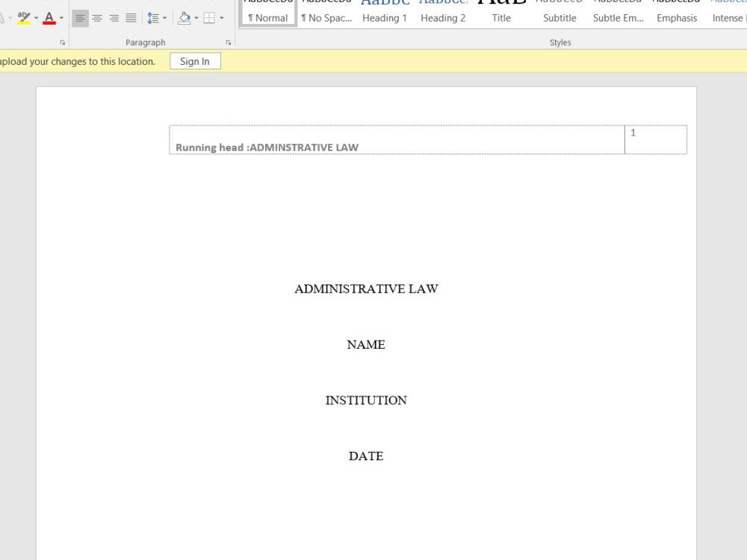Change line and paragraph spacing
This screenshot has width=747, height=560.
pos(153,17)
